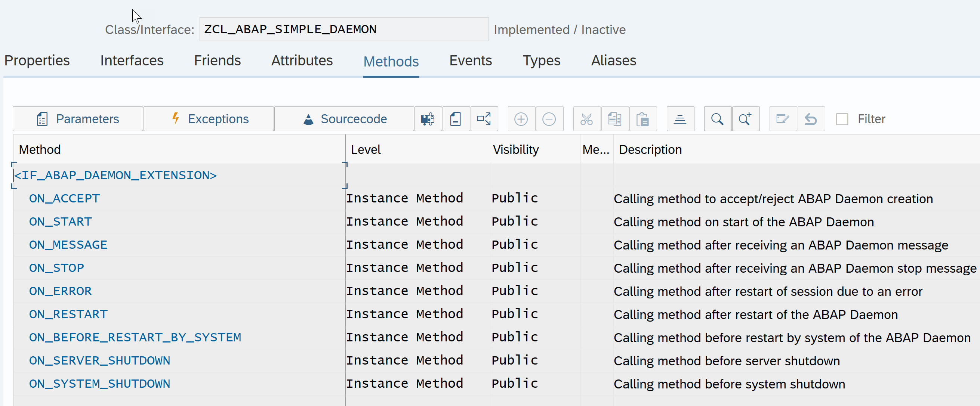Click the copy icon in toolbar
980x406 pixels.
615,119
